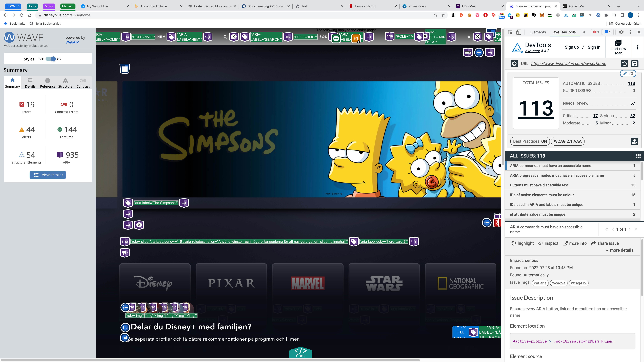The height and width of the screenshot is (362, 644).
Task: Select the WAVE Summary tab
Action: 12,83
